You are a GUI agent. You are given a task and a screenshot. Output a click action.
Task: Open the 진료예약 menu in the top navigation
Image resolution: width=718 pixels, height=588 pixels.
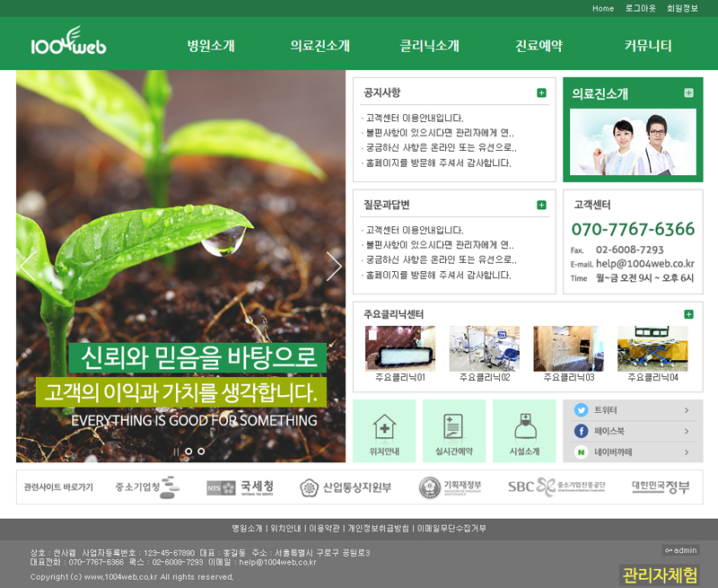point(538,46)
